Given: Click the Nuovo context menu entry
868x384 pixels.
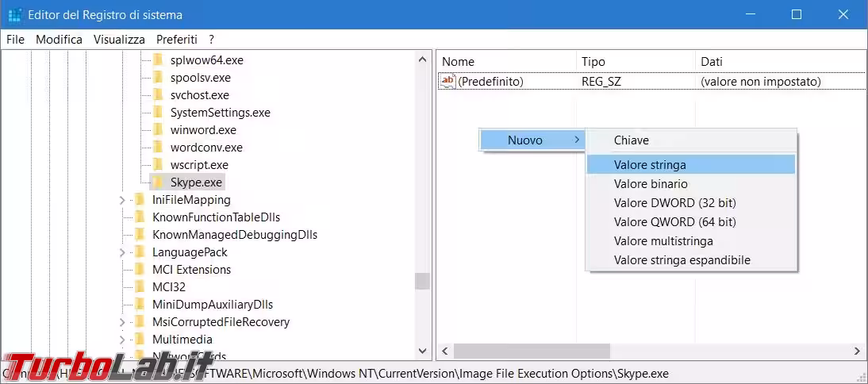Looking at the screenshot, I should (x=525, y=140).
